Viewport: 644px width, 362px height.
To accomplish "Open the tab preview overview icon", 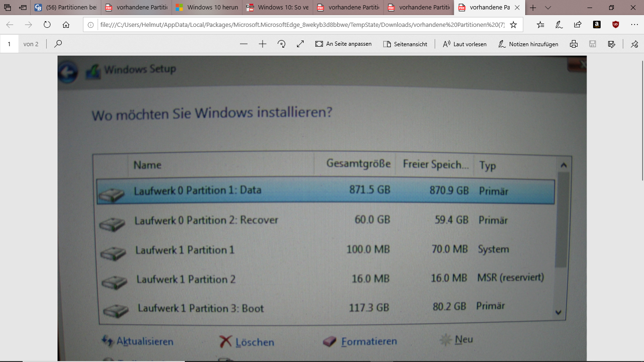I will coord(8,8).
